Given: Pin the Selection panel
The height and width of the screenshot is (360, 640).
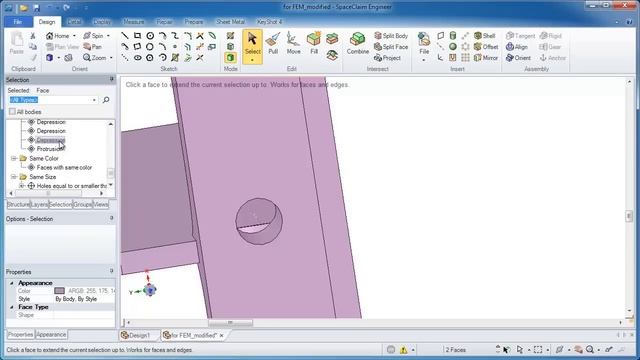Looking at the screenshot, I should pos(111,79).
